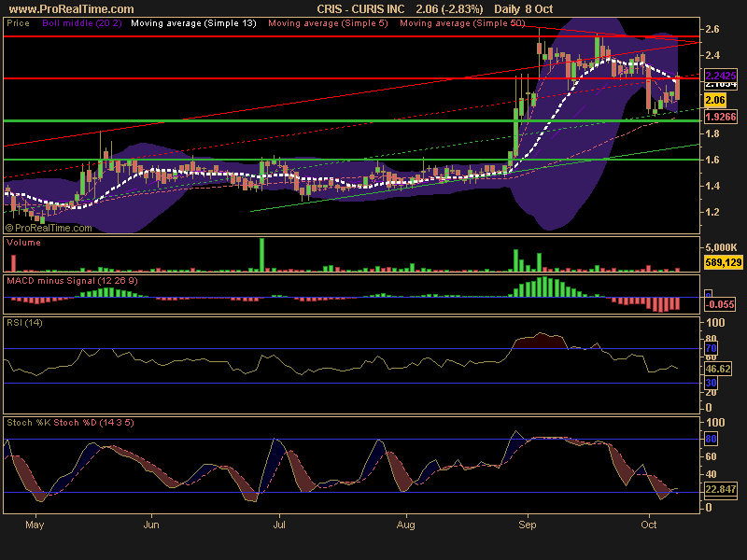
Task: Click the 46.62 RSI value tag
Action: [718, 369]
